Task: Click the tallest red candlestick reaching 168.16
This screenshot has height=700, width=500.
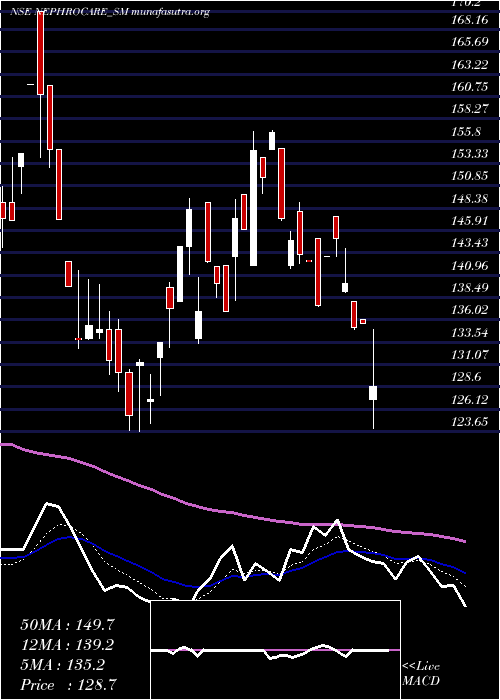Action: [41, 53]
